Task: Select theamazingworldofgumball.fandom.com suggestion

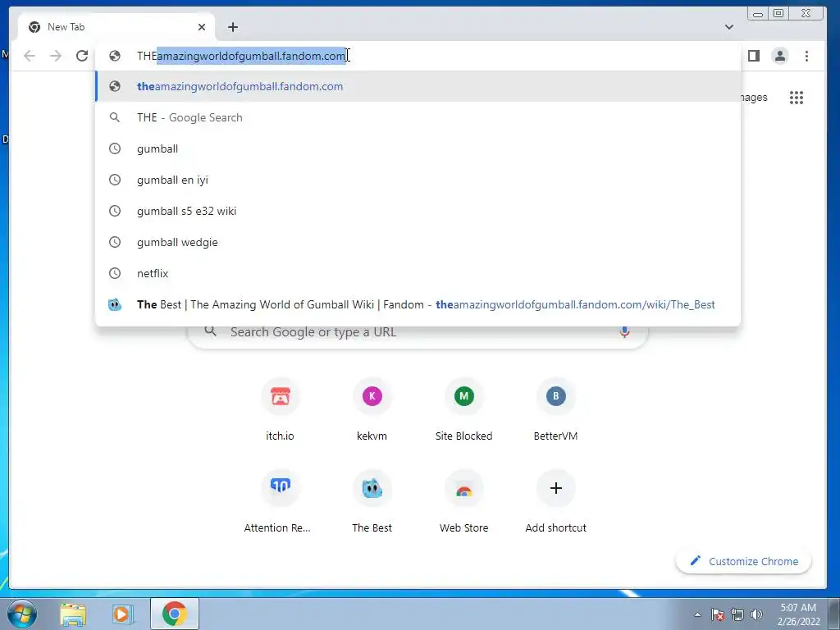Action: (418, 86)
